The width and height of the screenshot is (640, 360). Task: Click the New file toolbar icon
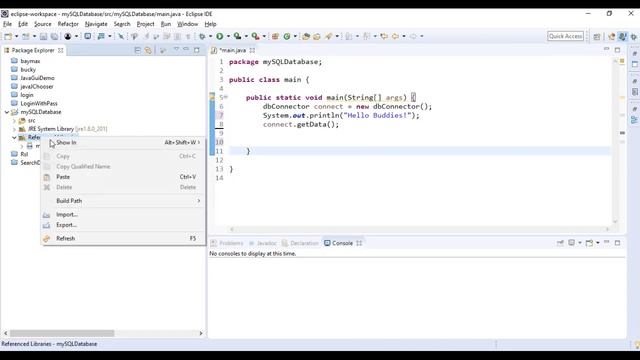8,36
